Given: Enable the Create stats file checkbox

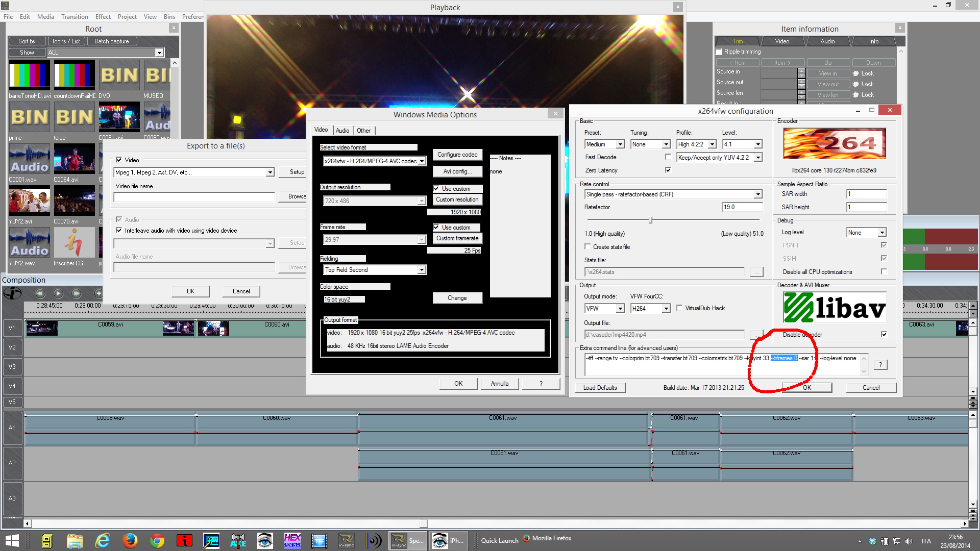Looking at the screenshot, I should [587, 247].
